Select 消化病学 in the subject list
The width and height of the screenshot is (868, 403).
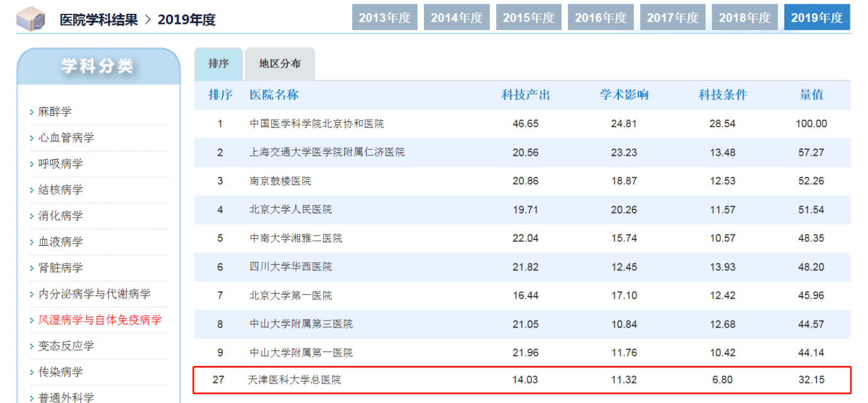(60, 216)
